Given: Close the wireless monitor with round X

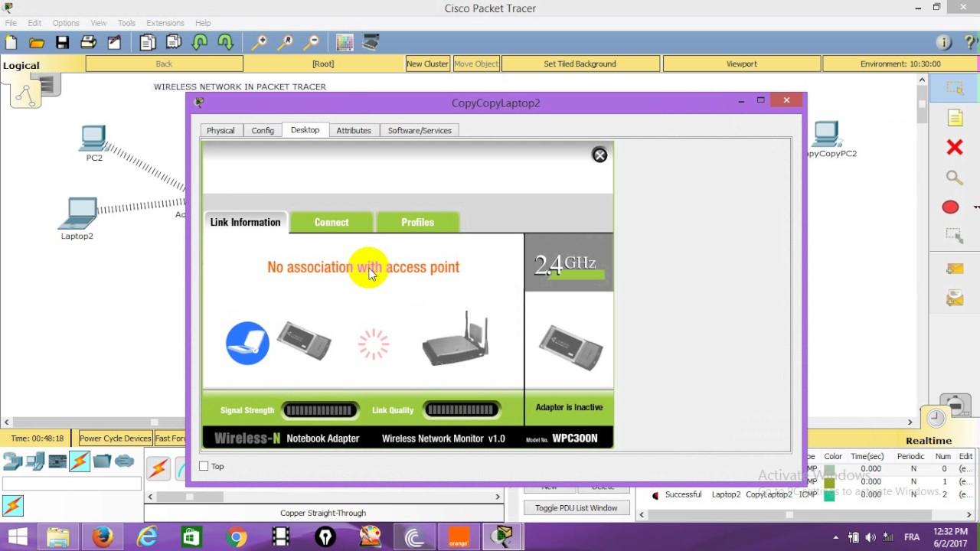Looking at the screenshot, I should pos(599,155).
